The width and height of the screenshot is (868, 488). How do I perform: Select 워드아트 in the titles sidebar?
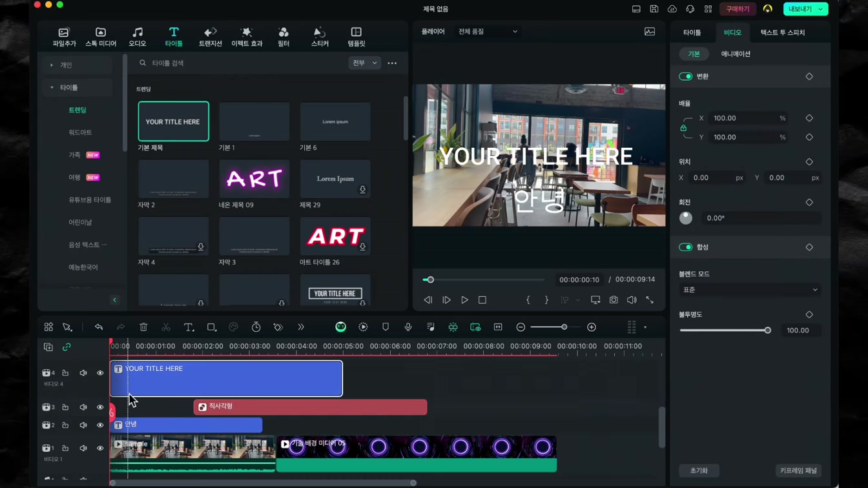coord(80,132)
